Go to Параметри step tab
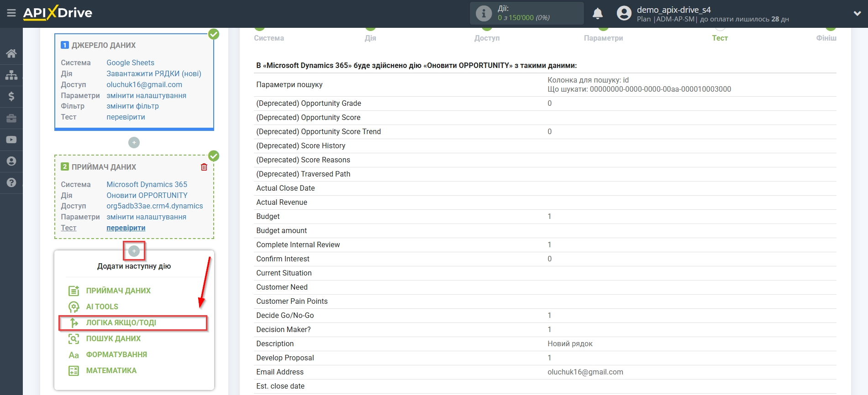The image size is (868, 395). (603, 38)
